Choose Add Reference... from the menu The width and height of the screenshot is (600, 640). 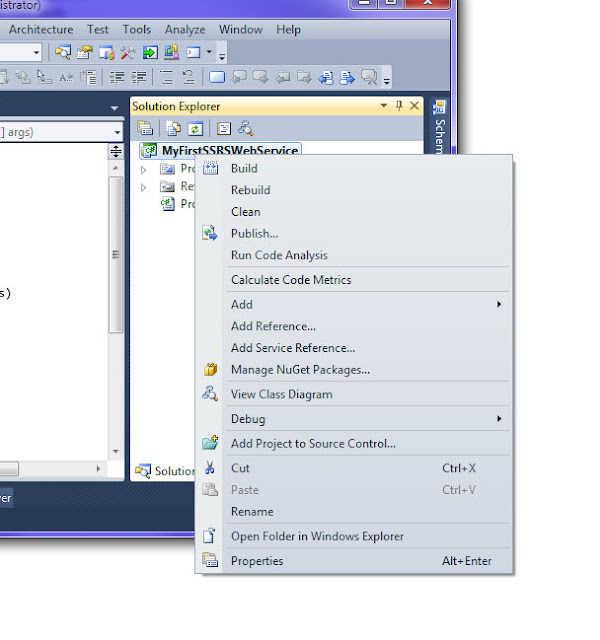pos(353,326)
